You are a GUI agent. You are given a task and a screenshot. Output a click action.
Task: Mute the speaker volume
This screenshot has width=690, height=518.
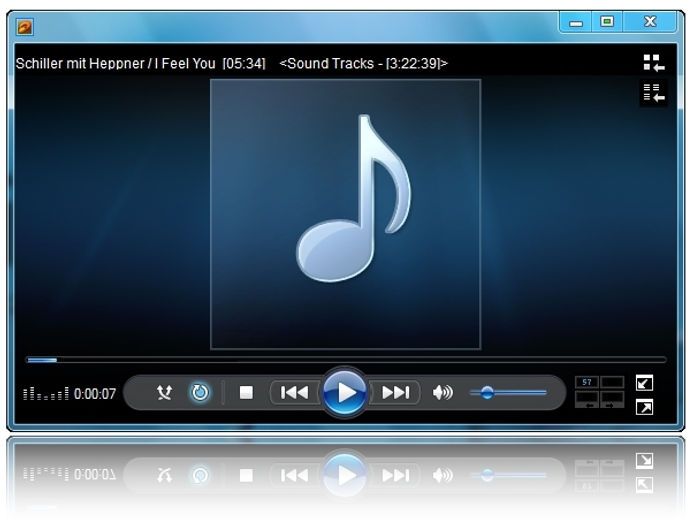pos(442,392)
